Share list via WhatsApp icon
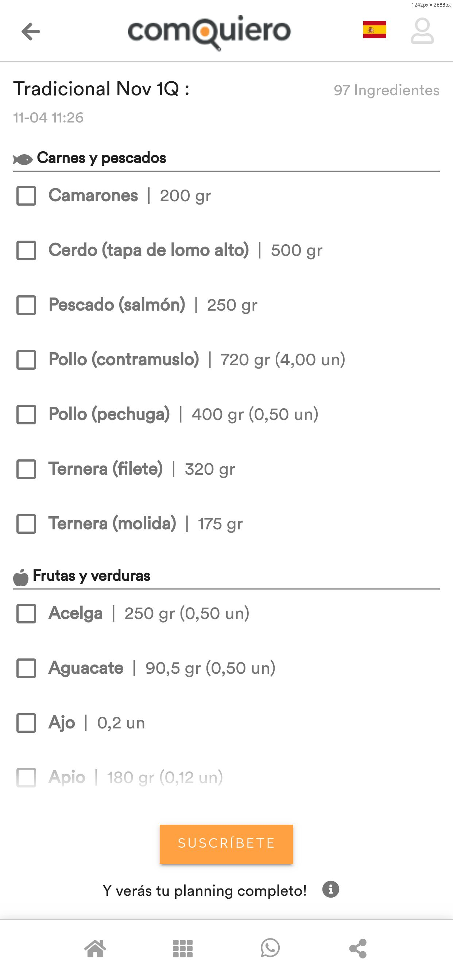The image size is (453, 980). point(270,948)
